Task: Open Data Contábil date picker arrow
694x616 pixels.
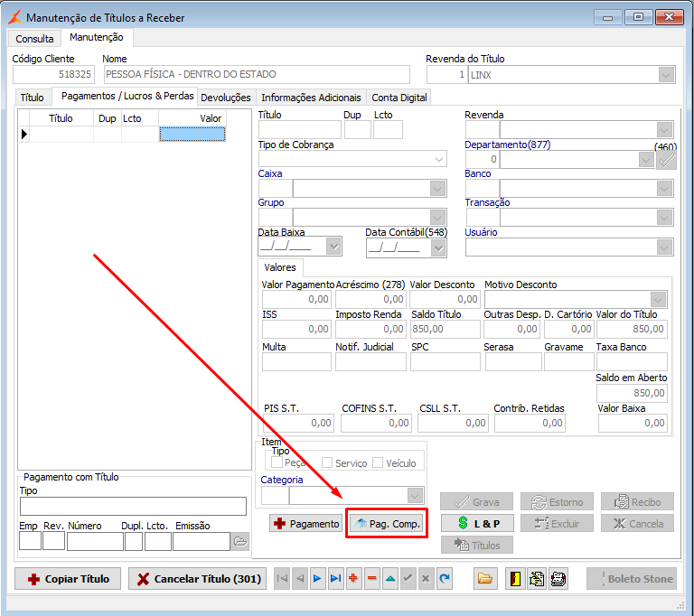Action: 438,248
